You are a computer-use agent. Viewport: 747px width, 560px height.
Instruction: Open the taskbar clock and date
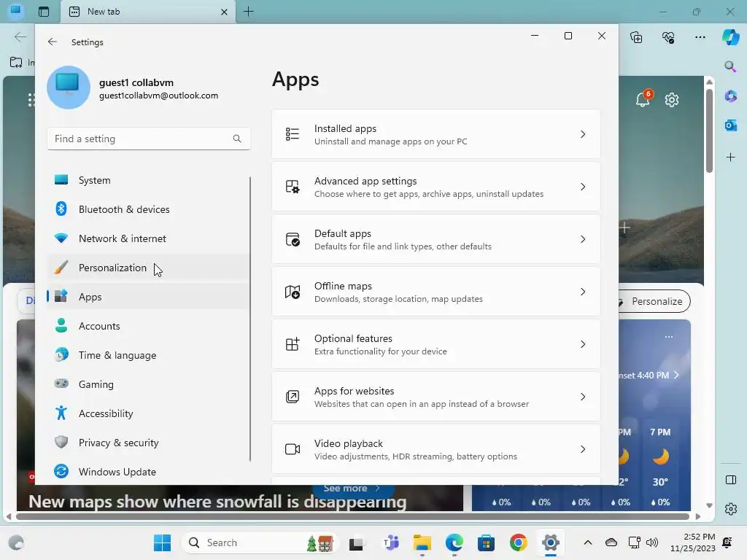pyautogui.click(x=692, y=542)
